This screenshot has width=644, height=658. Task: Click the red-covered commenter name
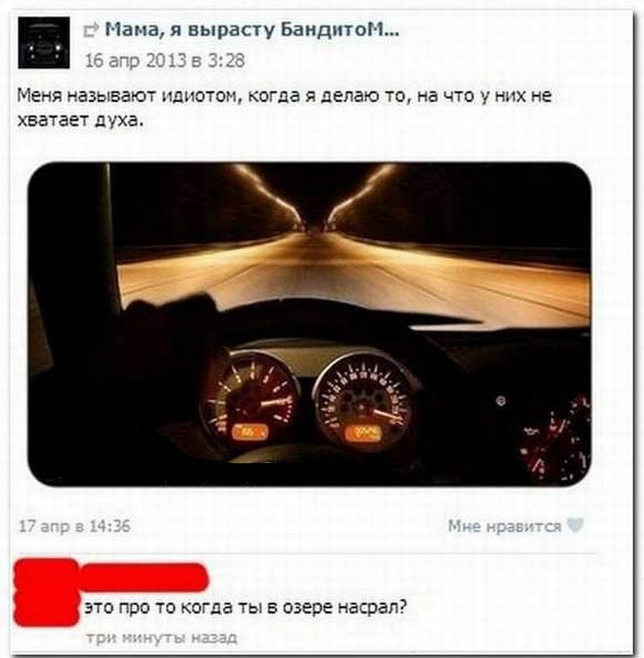[142, 577]
